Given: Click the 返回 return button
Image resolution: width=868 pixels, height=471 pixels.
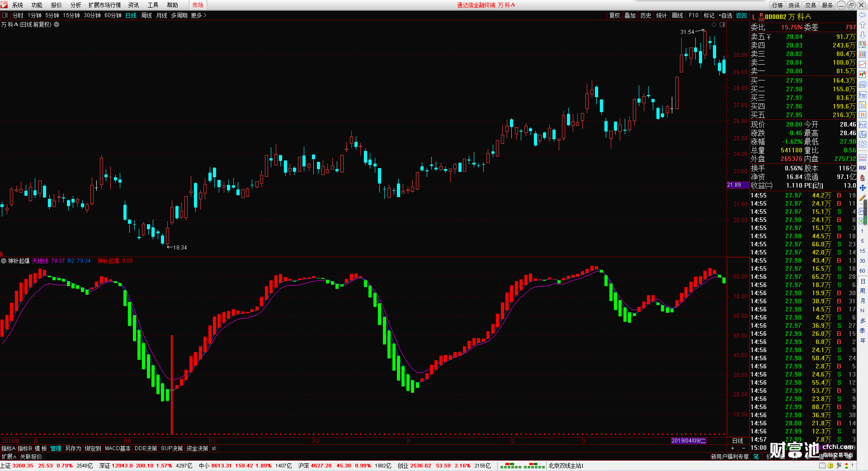Looking at the screenshot, I should coord(741,15).
